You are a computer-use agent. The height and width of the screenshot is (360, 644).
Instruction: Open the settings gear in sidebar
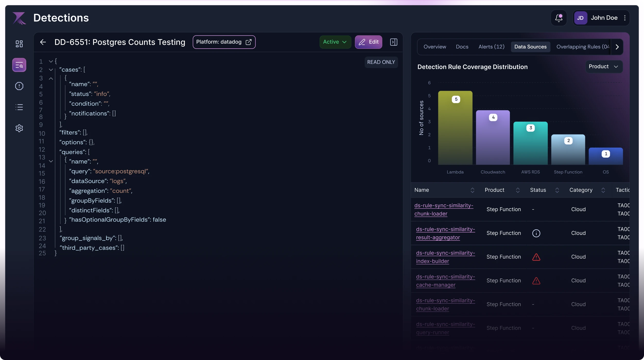19,128
